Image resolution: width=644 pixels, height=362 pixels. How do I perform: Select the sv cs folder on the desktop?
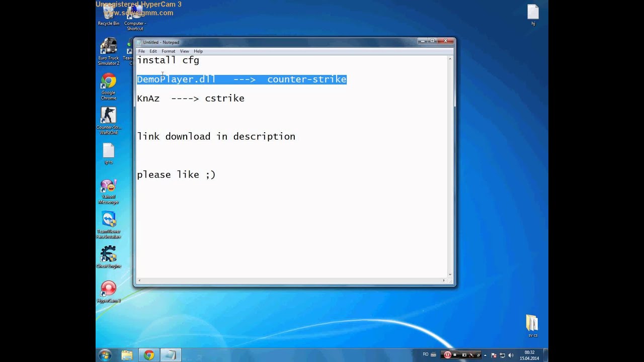[532, 326]
